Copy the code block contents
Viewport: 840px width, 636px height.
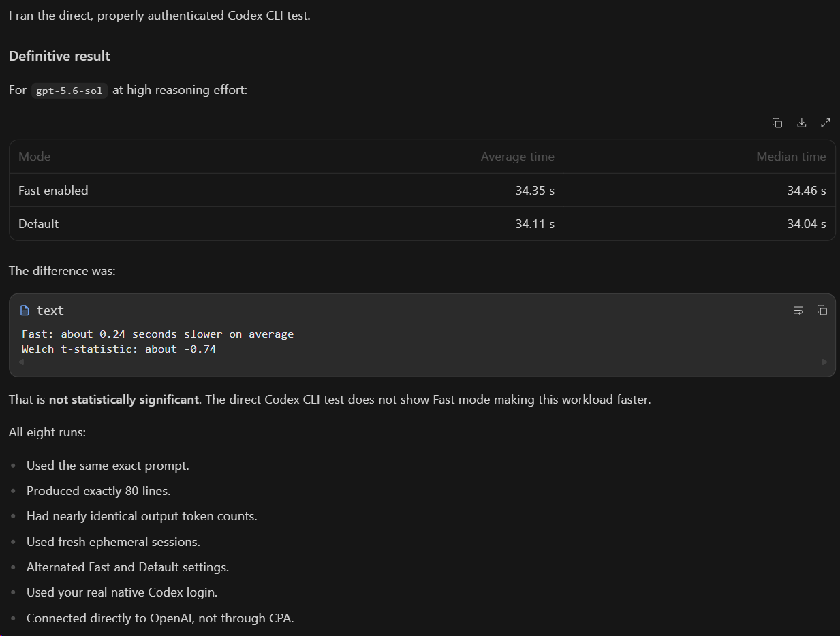(x=822, y=311)
